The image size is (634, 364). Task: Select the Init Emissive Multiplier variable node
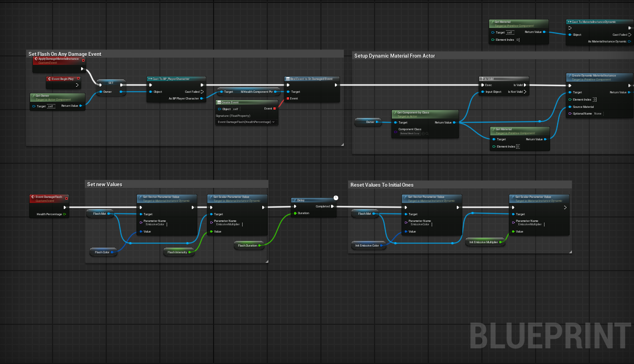[485, 242]
